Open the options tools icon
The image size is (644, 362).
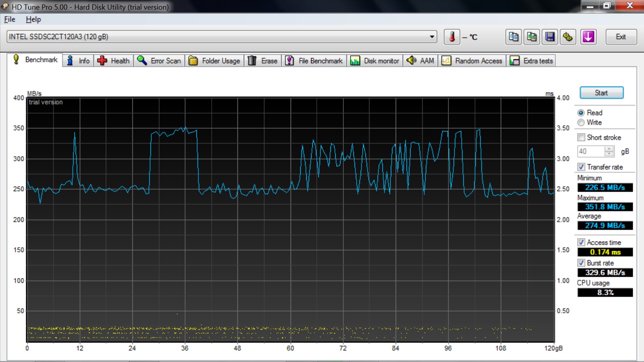[568, 37]
